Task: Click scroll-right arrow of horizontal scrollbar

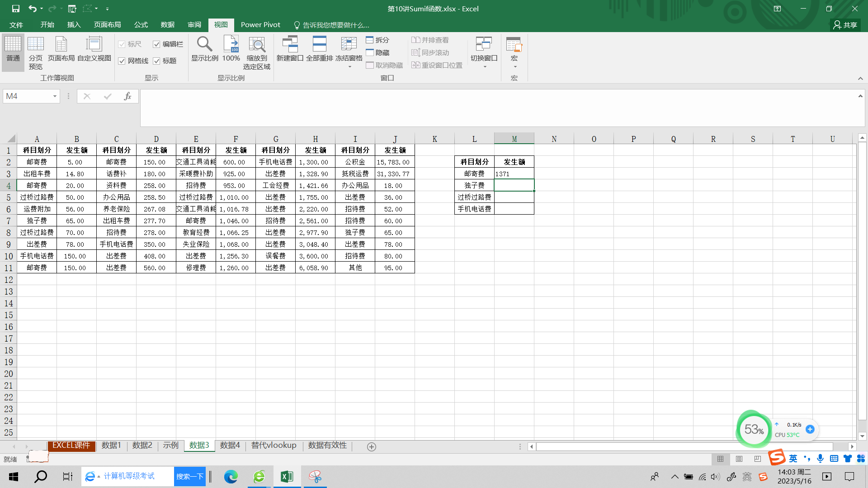Action: (852, 446)
